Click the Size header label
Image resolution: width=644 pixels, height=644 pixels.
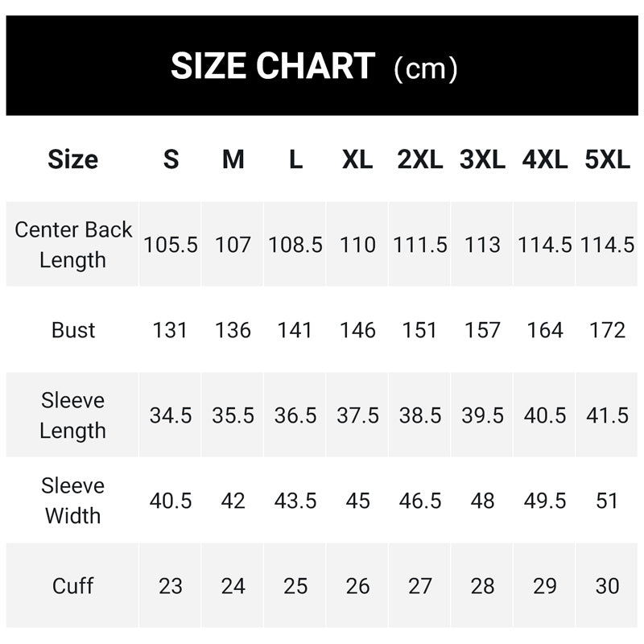click(x=72, y=159)
